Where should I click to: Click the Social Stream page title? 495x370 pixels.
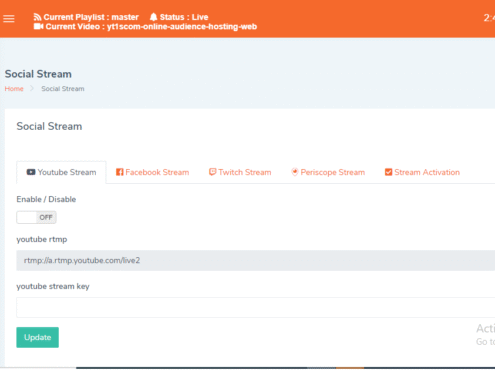pos(38,74)
